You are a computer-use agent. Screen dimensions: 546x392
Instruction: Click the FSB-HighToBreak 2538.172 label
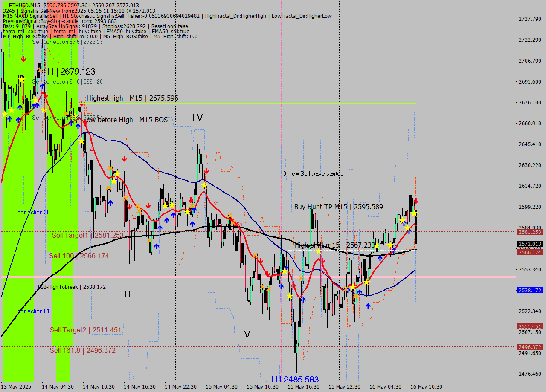click(x=72, y=287)
